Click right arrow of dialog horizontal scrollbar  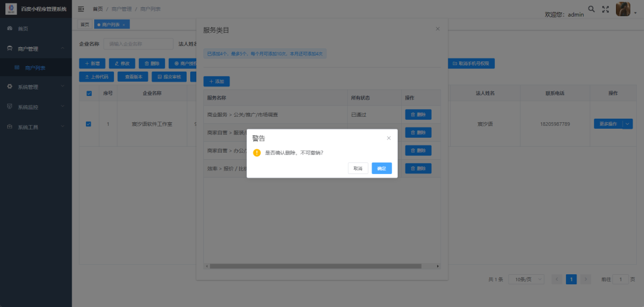(x=438, y=266)
